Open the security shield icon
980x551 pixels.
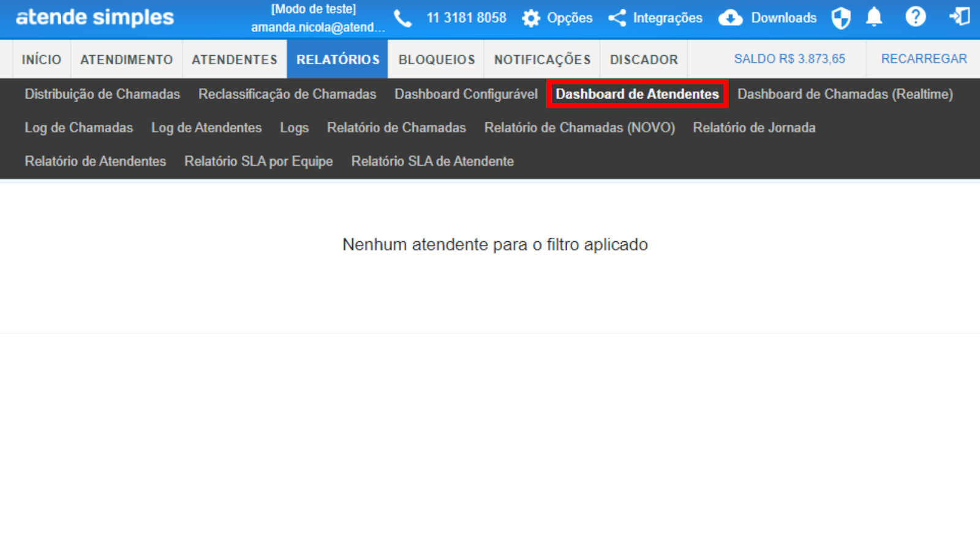point(841,18)
